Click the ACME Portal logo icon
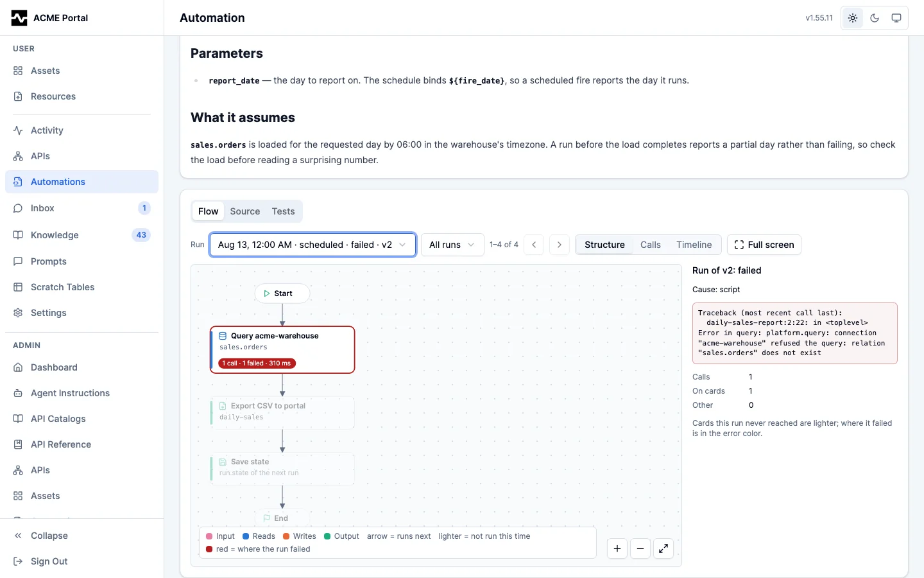The image size is (924, 578). pyautogui.click(x=19, y=18)
